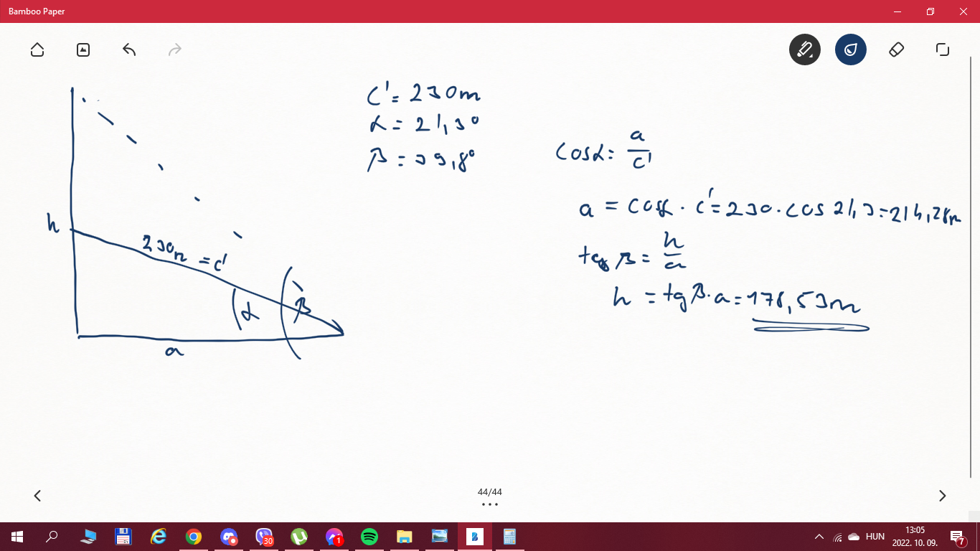Click the insert image icon
This screenshot has height=551, width=980.
83,50
